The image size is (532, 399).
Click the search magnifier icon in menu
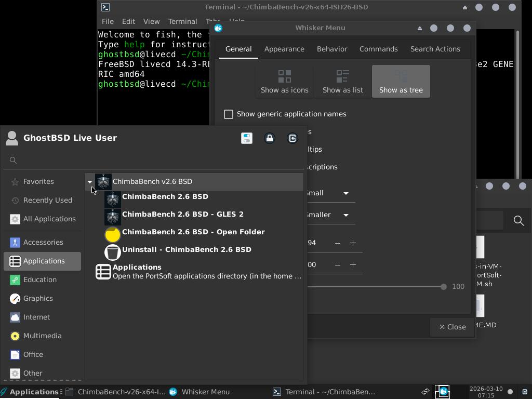[x=13, y=160]
